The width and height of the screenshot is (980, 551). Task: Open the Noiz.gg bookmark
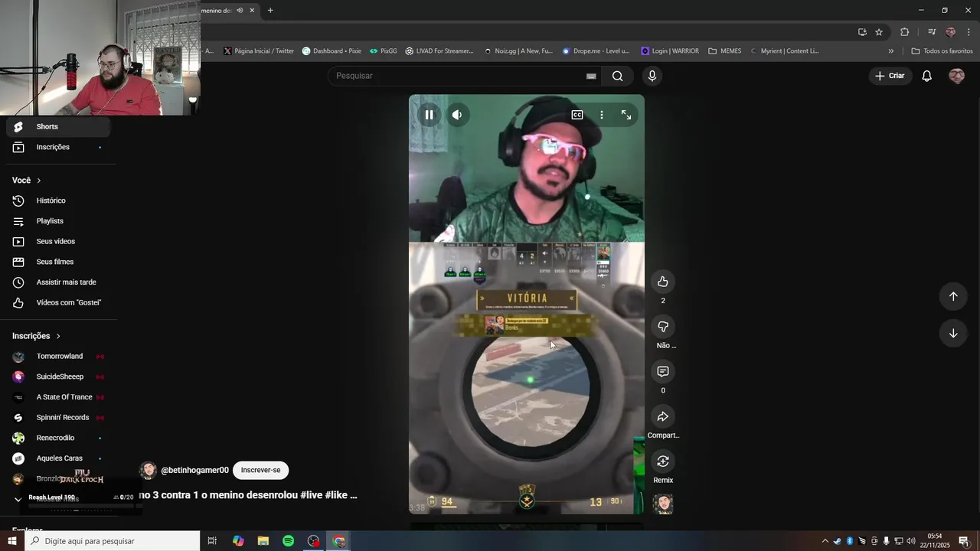(x=518, y=51)
